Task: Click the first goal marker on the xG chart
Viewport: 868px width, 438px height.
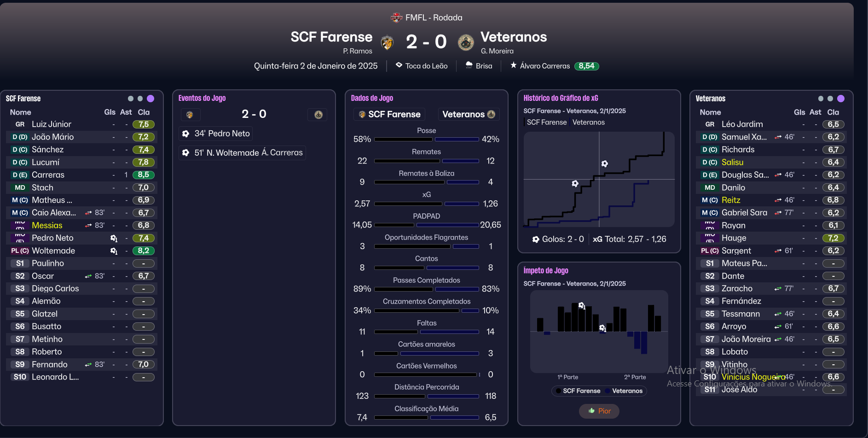Action: pos(575,183)
